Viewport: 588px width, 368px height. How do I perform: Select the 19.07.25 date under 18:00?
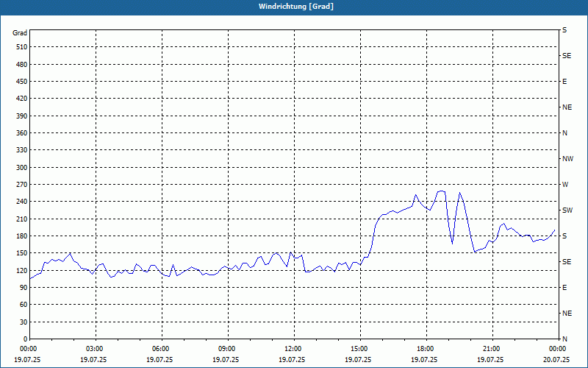(424, 359)
